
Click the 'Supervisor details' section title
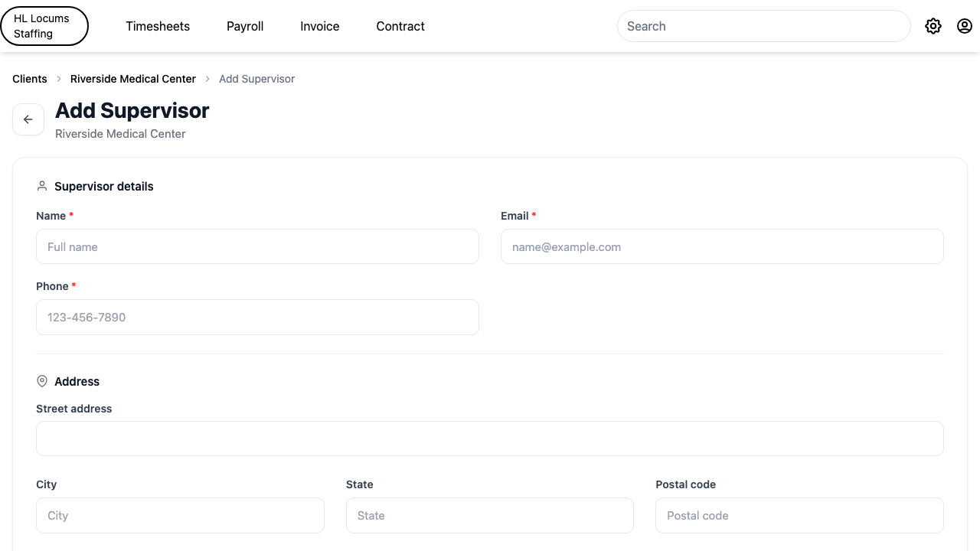point(104,187)
